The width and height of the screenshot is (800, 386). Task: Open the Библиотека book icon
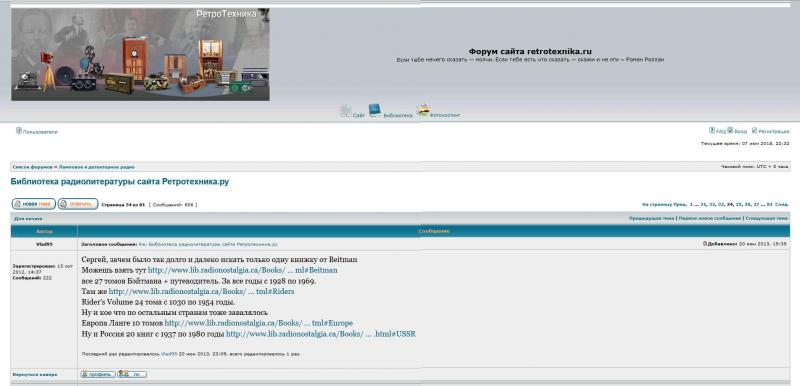[x=375, y=110]
